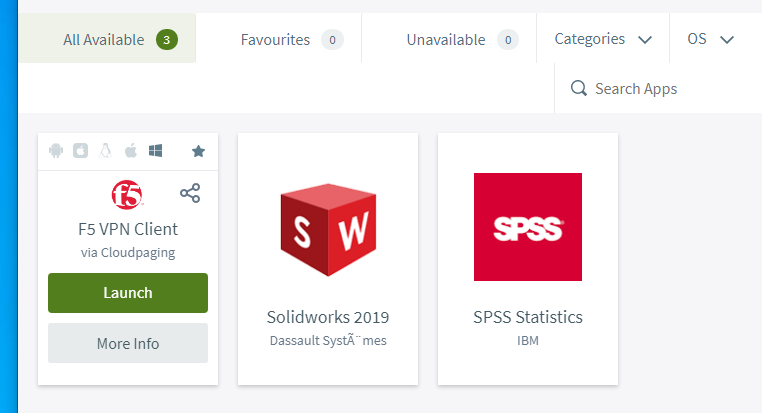This screenshot has width=762, height=413.
Task: Launch the F5 VPN Client
Action: tap(128, 293)
